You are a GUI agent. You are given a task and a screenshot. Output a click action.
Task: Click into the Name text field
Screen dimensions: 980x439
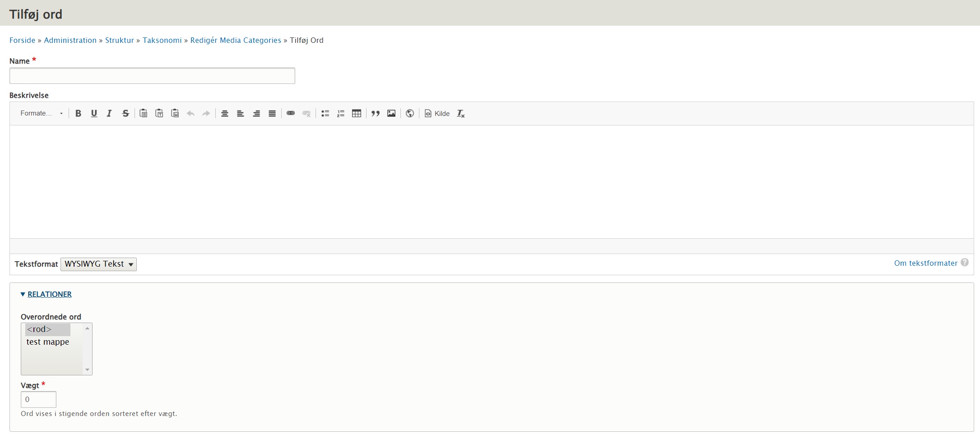pyautogui.click(x=152, y=76)
